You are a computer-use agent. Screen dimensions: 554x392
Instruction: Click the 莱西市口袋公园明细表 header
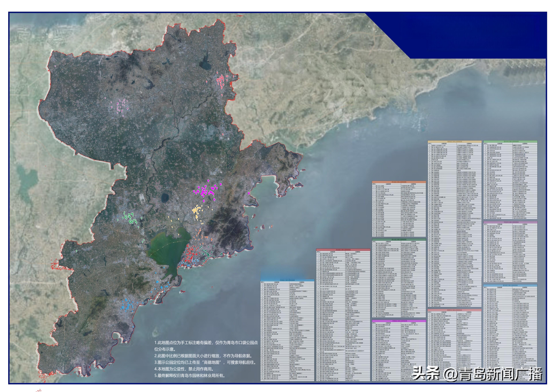pos(454,310)
